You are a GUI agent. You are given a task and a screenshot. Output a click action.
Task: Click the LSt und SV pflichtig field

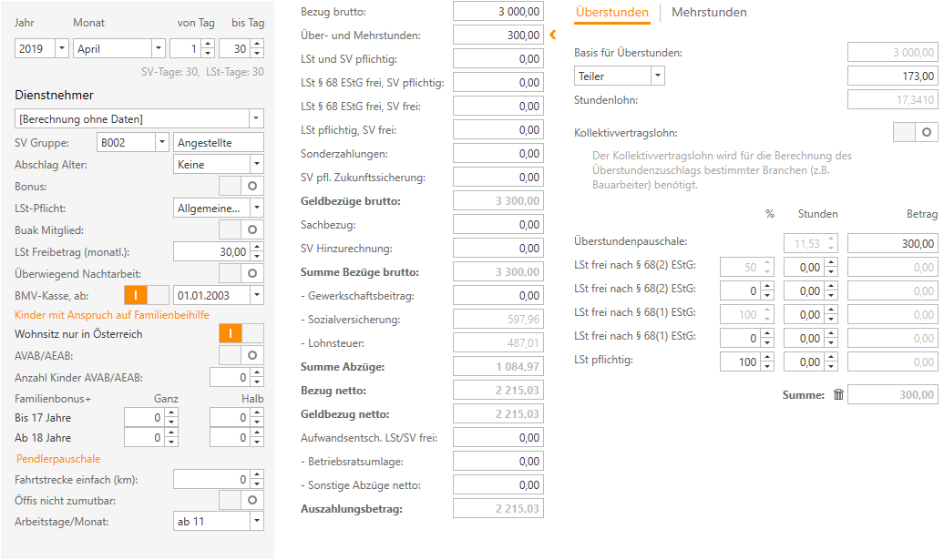pos(498,59)
